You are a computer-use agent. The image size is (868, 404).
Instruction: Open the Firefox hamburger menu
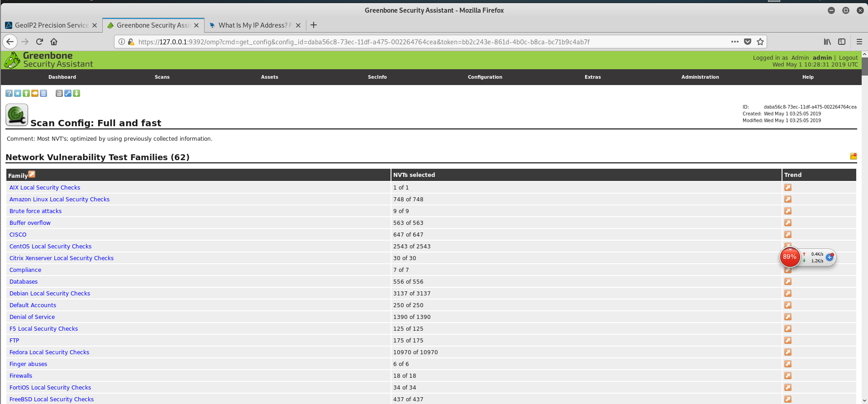click(x=859, y=42)
